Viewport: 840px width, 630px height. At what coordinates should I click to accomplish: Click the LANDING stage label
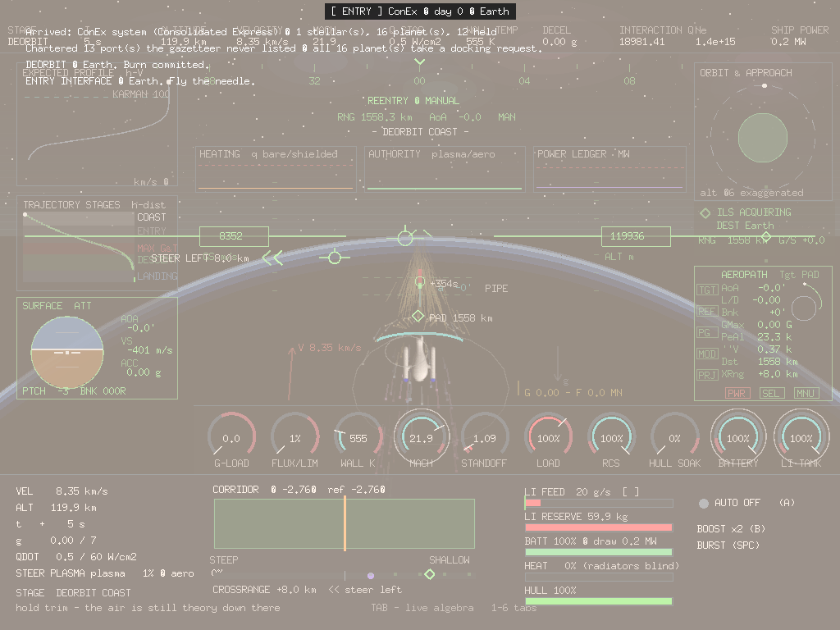click(157, 276)
